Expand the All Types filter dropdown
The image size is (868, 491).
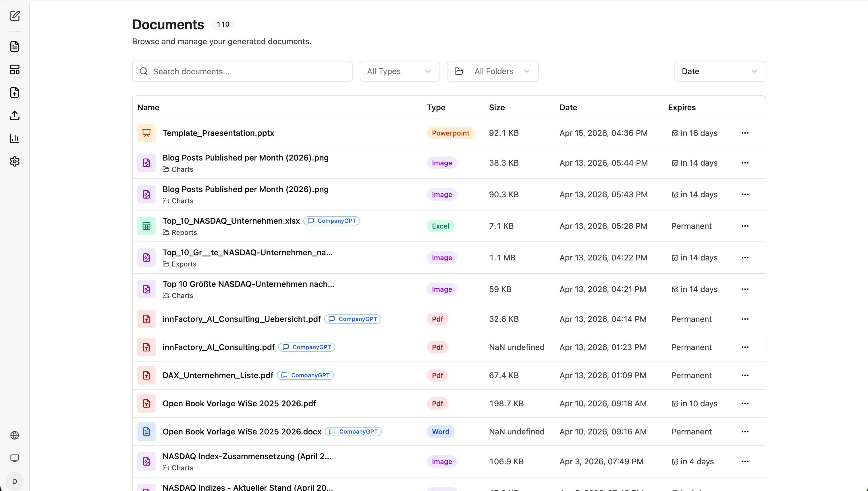tap(400, 71)
